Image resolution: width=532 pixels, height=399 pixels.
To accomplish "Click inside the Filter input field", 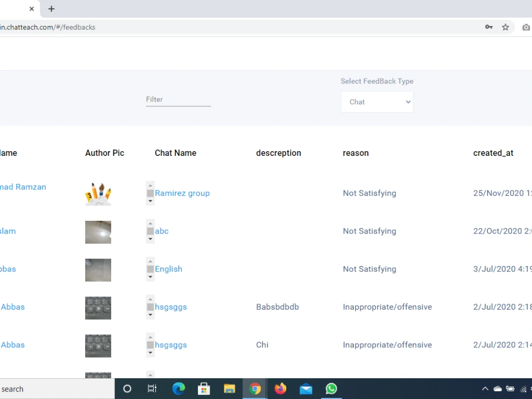I will (178, 100).
